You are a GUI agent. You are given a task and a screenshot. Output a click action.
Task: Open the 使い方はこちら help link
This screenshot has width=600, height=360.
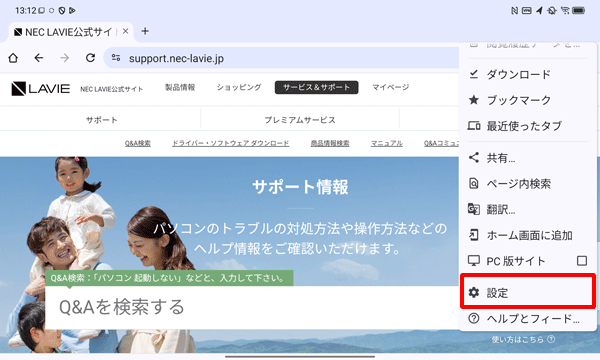[x=523, y=339]
